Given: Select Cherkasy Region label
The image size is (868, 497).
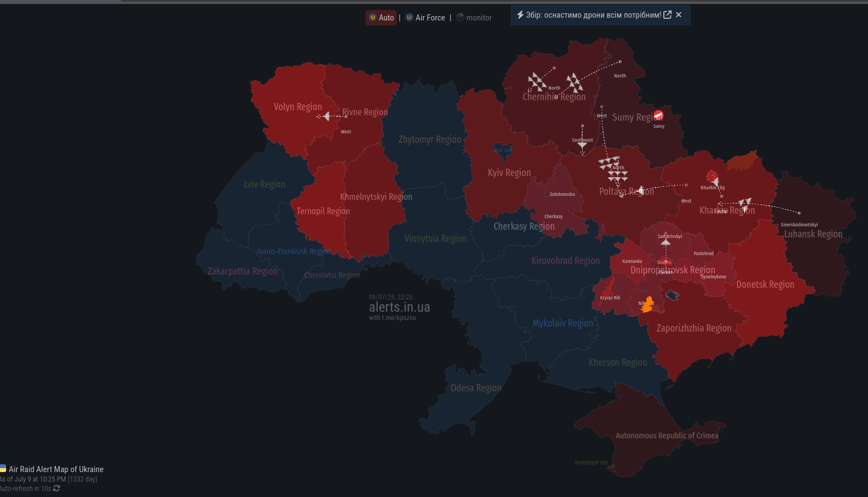Looking at the screenshot, I should (x=524, y=226).
